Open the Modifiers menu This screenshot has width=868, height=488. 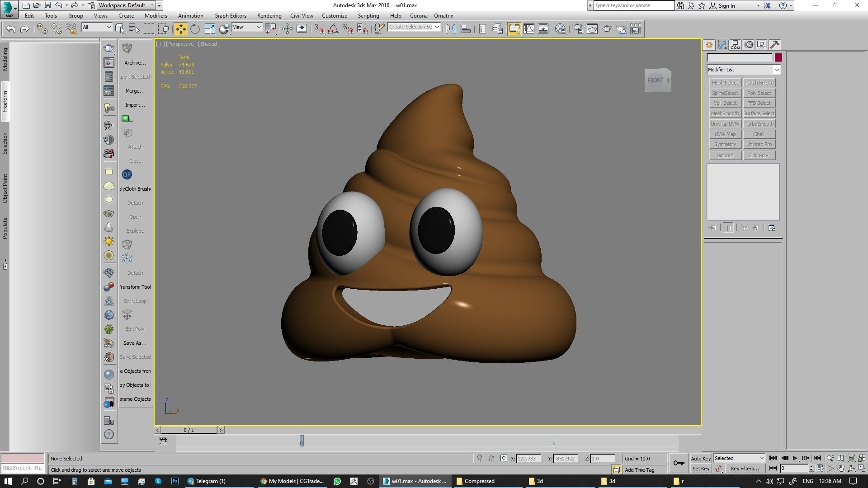[156, 16]
